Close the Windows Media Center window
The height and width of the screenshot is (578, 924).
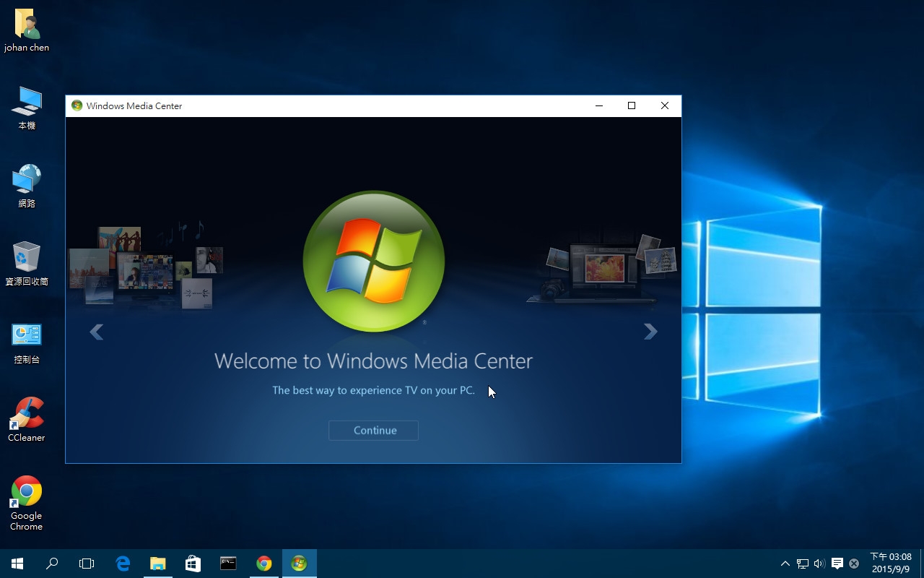pos(665,105)
